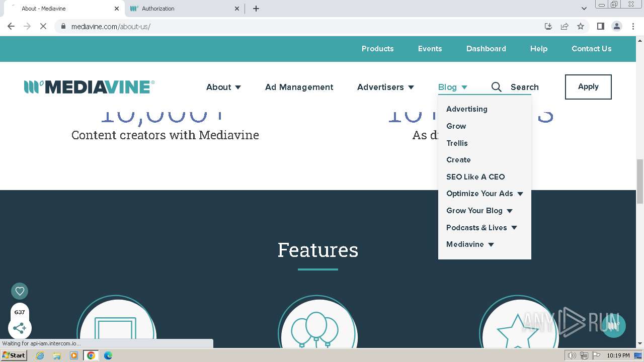Stop loading the page button
644x362 pixels.
click(43, 26)
